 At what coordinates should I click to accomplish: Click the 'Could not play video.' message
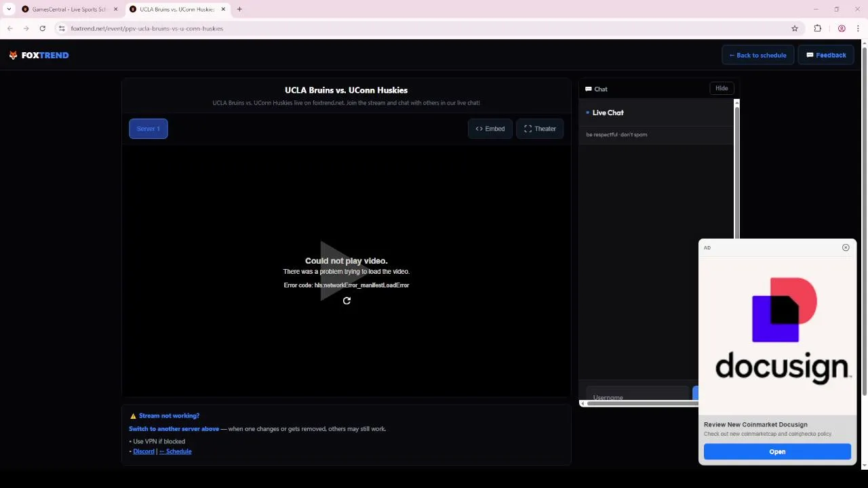click(346, 261)
